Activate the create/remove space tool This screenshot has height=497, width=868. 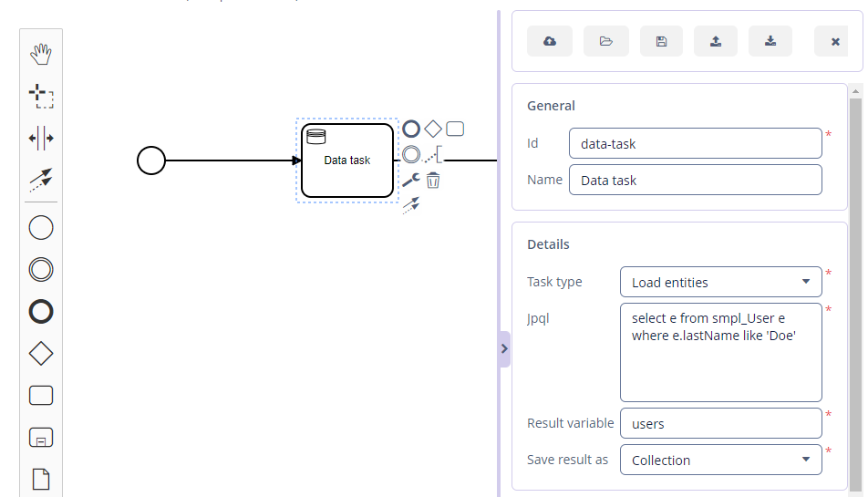pos(41,139)
